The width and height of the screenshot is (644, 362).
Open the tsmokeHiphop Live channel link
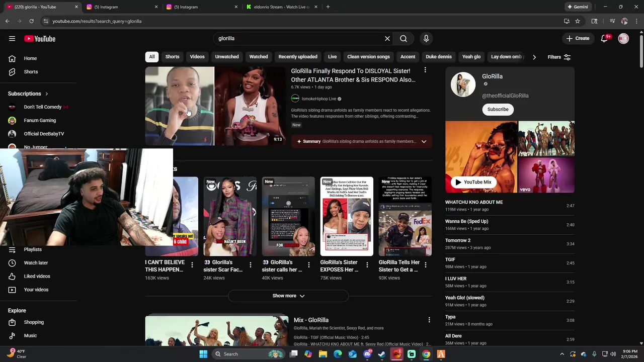point(318,99)
